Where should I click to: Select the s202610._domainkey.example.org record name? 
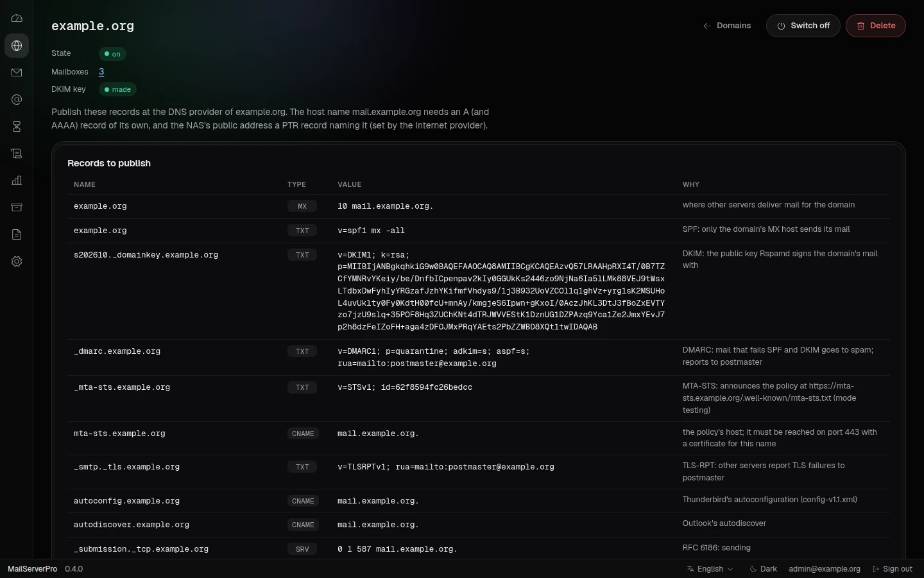(146, 255)
